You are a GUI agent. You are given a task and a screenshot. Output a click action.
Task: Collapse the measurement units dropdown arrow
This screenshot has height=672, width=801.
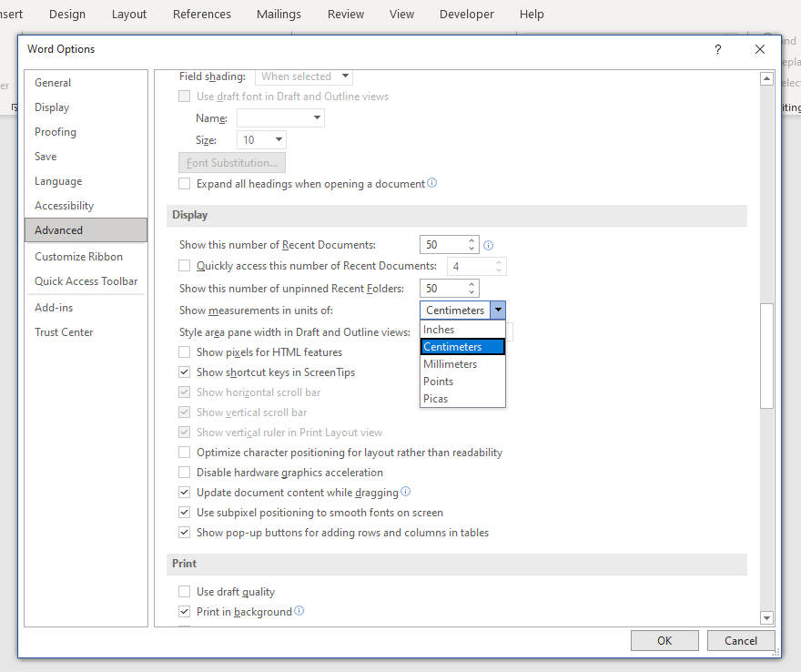coord(498,310)
